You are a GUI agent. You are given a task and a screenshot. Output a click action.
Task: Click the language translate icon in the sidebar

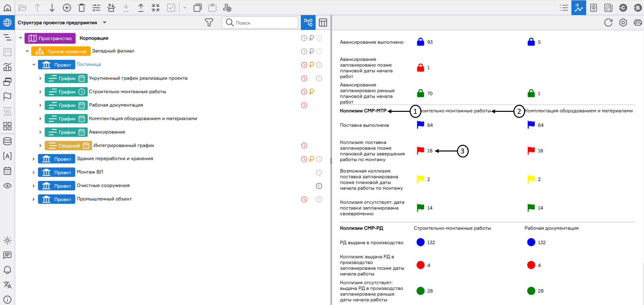click(x=7, y=285)
